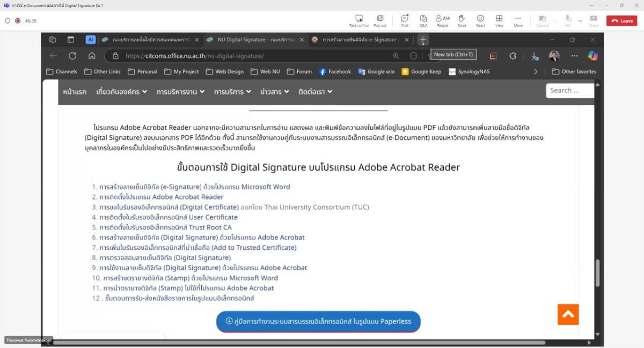Switch to the กองบริการเทคโนโลยีสารสนเทศ browser tab

[148, 40]
